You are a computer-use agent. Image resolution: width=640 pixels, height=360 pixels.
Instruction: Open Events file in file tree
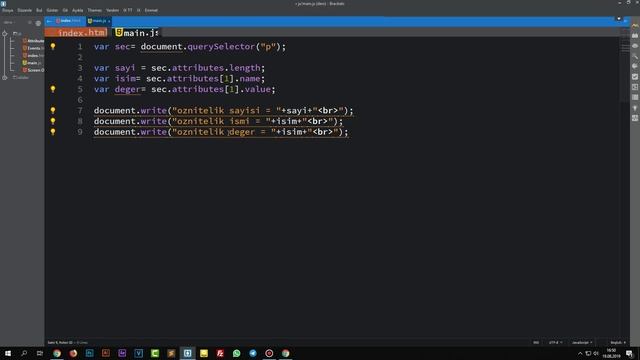[x=33, y=48]
